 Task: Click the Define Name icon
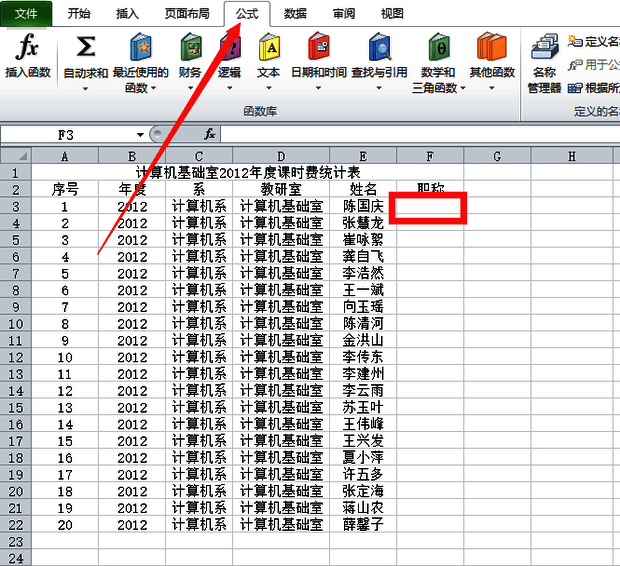pos(575,41)
